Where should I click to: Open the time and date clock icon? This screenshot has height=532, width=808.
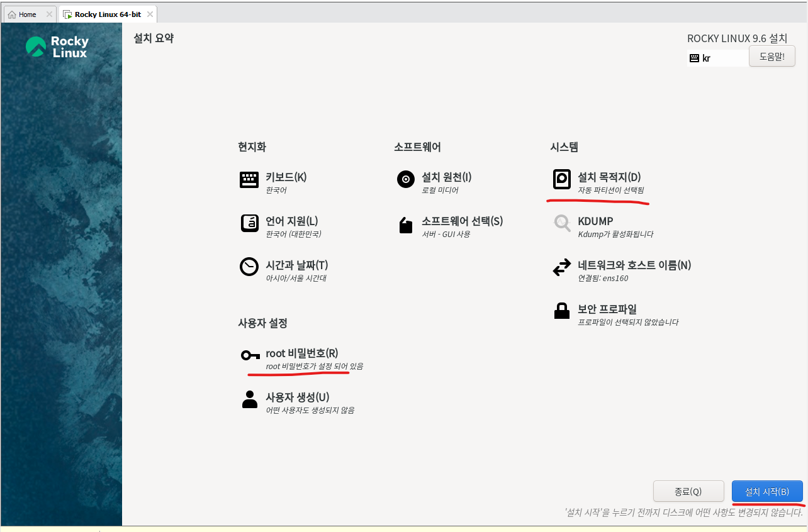click(x=249, y=267)
